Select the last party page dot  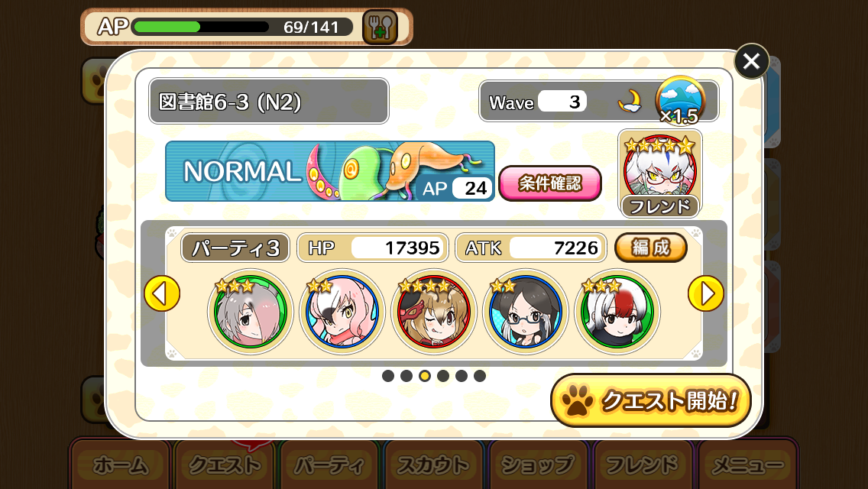pos(480,376)
